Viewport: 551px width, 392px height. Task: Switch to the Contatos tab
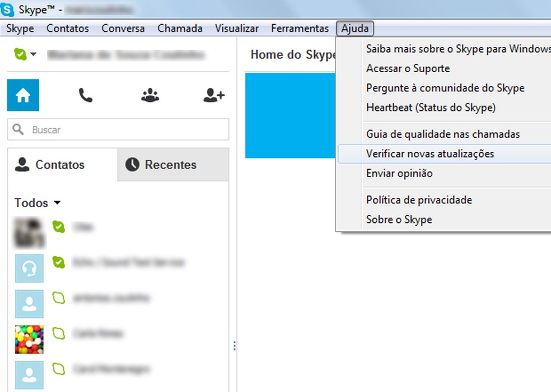coord(63,165)
